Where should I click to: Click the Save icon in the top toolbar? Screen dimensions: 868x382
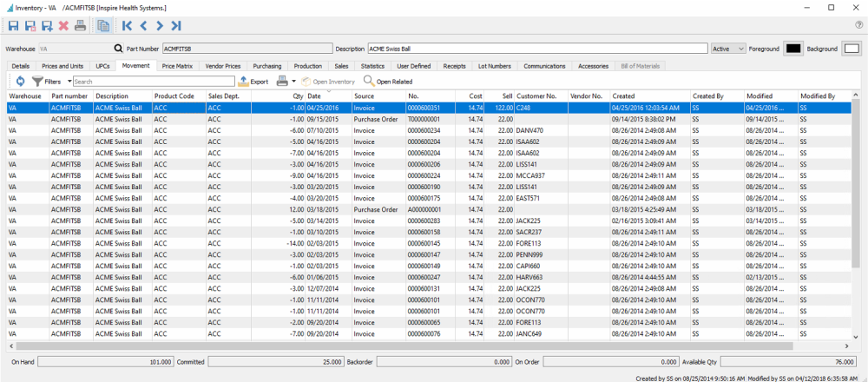pos(15,26)
